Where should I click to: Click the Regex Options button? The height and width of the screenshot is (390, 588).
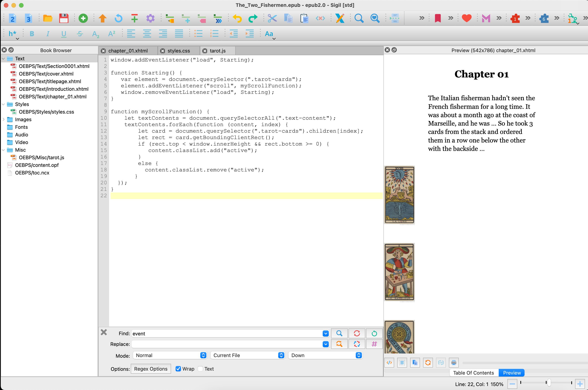point(151,369)
